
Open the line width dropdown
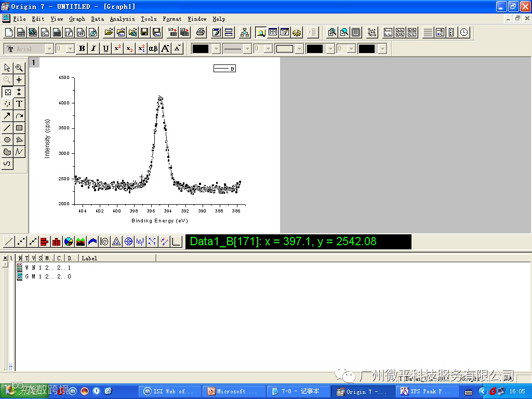[269, 49]
